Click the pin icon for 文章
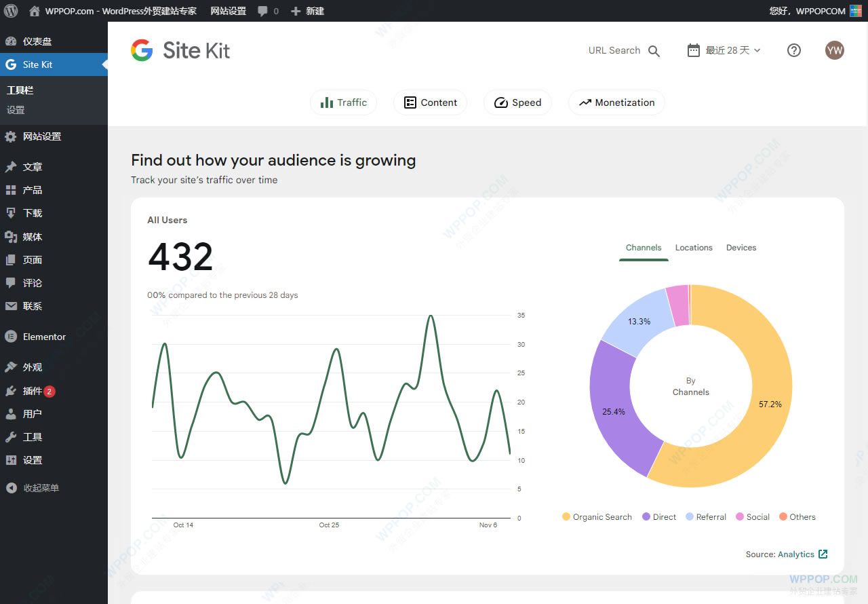 point(11,167)
